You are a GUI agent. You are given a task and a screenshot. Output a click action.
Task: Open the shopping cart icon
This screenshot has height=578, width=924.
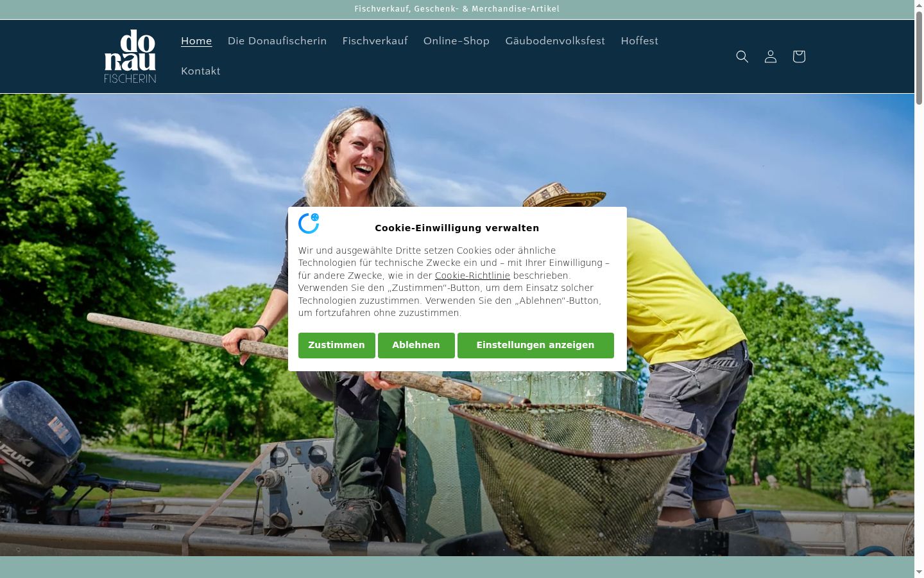tap(799, 57)
